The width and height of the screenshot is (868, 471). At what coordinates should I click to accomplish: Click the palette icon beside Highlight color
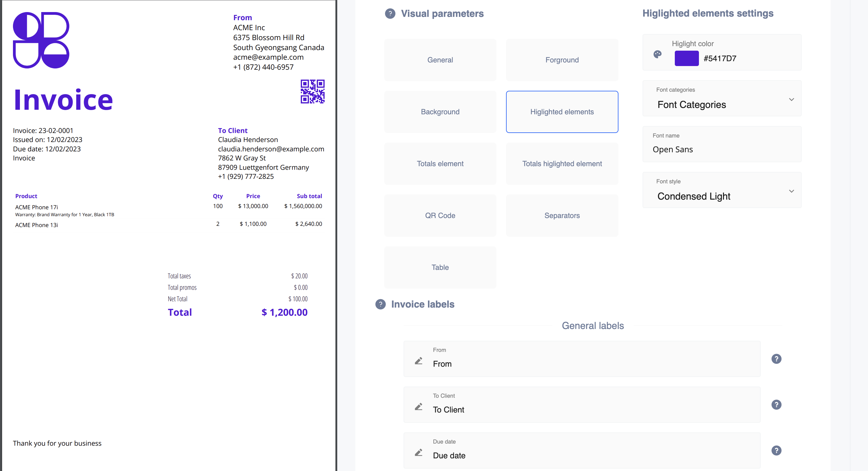[x=657, y=54]
